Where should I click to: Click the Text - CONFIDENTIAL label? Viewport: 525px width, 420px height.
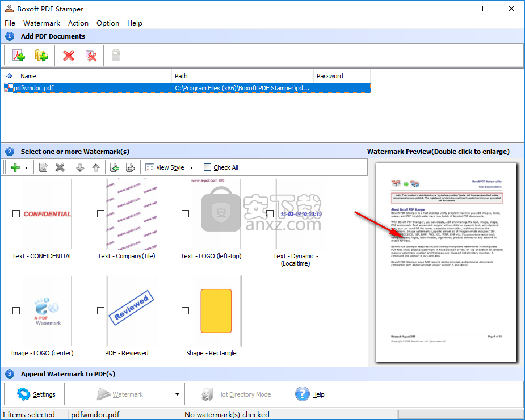42,256
